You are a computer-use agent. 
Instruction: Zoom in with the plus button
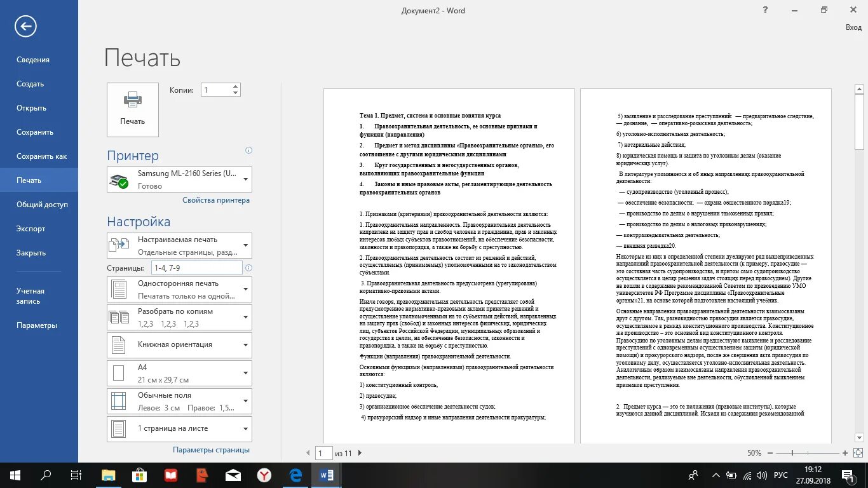tap(845, 453)
